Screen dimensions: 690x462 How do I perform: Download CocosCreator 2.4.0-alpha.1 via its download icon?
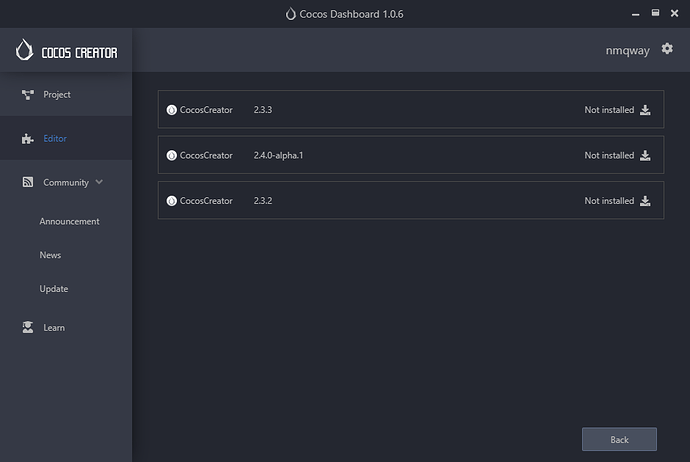click(645, 155)
